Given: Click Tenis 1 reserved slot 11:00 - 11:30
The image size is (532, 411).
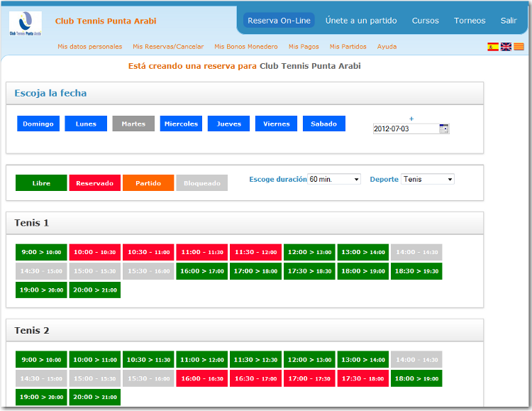Looking at the screenshot, I should [202, 252].
